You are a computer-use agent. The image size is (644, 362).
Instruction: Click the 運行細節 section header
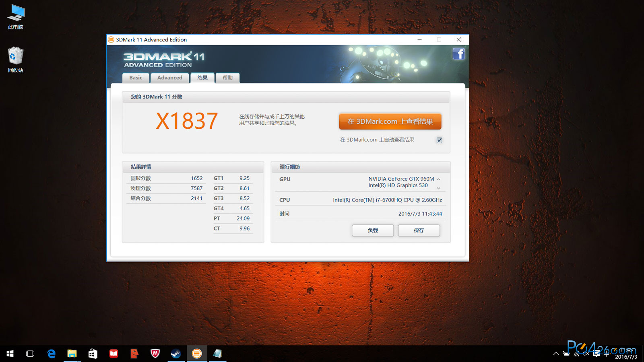[290, 167]
